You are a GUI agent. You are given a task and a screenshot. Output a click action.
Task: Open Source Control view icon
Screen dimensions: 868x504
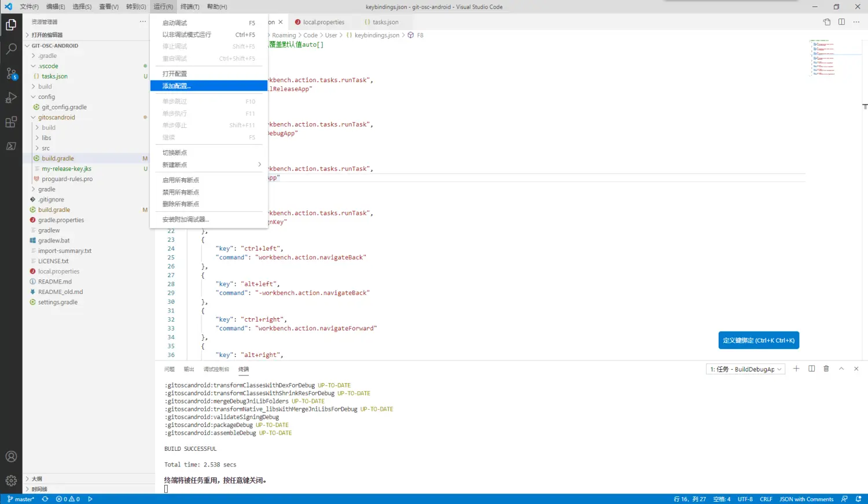(11, 73)
